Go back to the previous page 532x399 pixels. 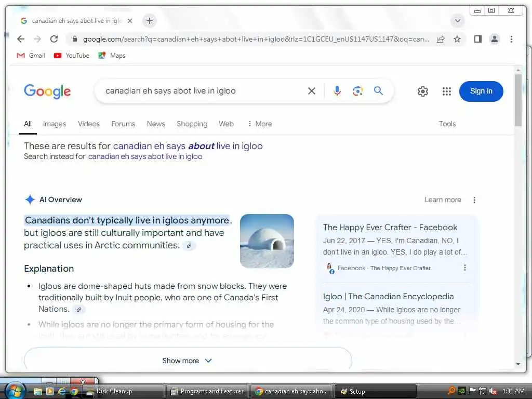point(21,39)
